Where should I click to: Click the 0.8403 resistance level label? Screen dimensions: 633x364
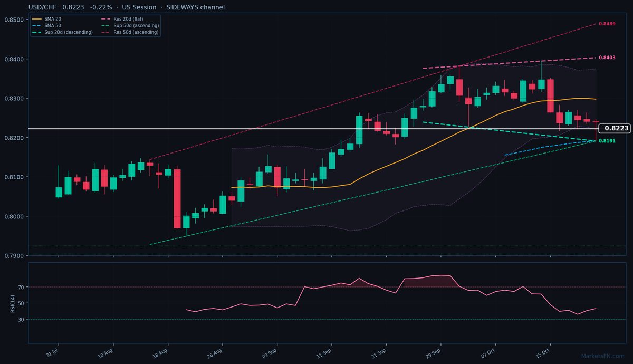607,58
